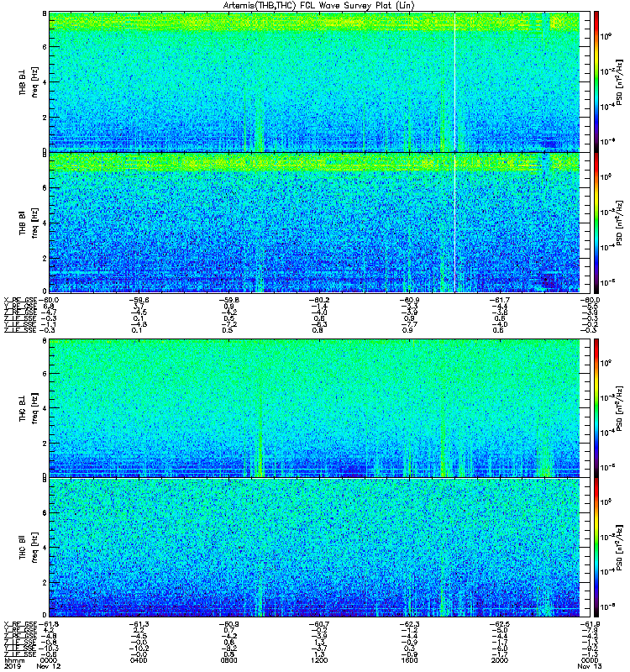
Task: Click X_RE_GSE row label under THC panels
Action: click(20, 624)
